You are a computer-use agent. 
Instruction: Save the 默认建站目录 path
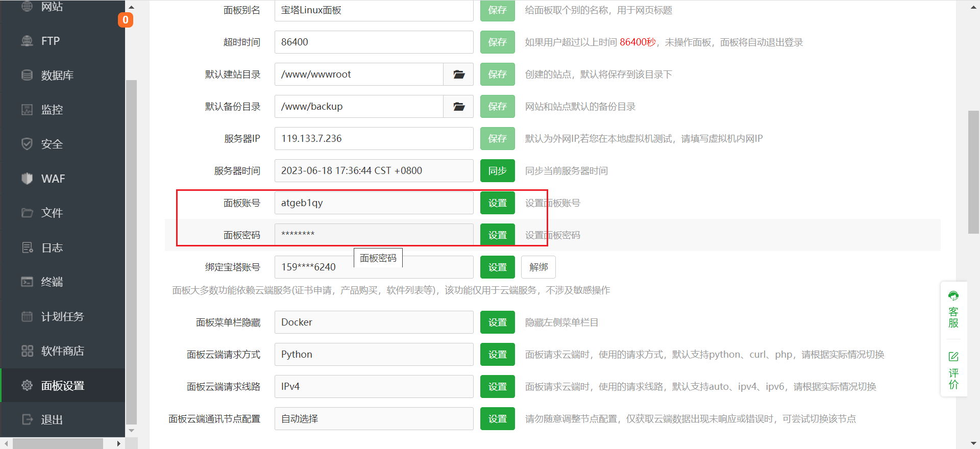click(x=498, y=74)
